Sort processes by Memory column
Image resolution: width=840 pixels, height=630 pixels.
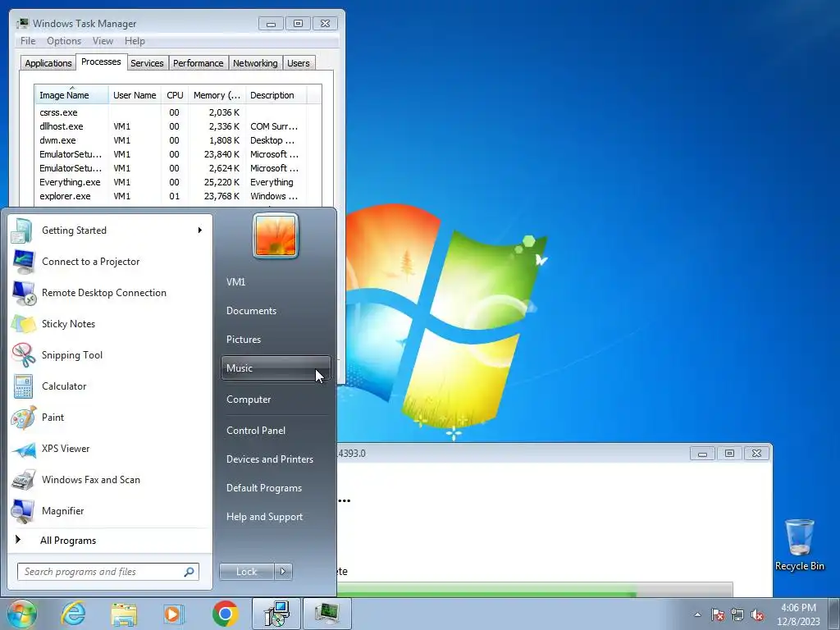point(217,95)
